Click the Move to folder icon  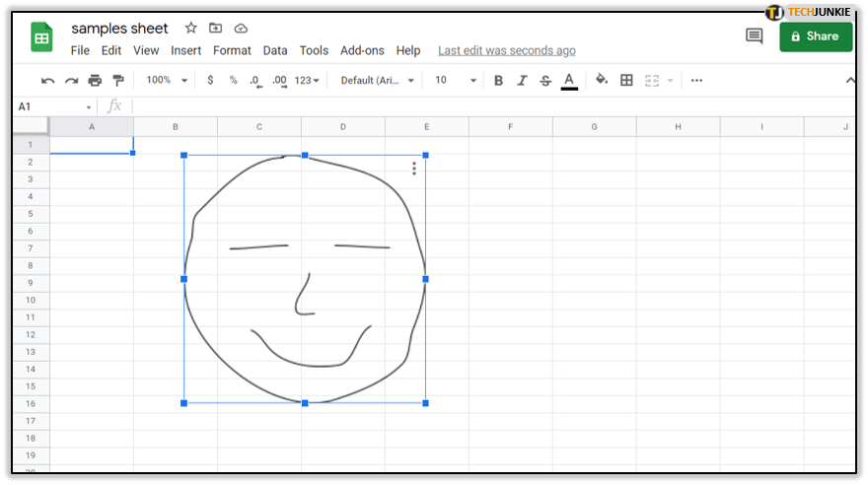(x=216, y=29)
